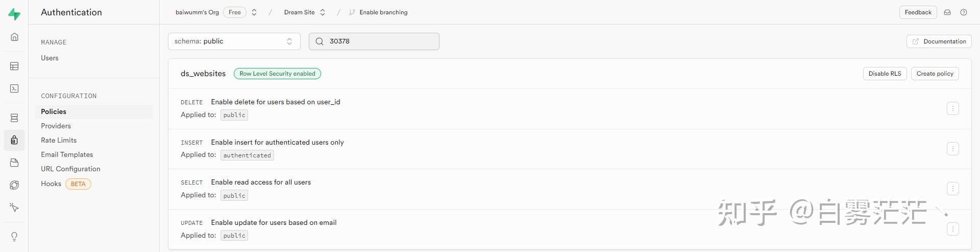
Task: Open options menu for DELETE policy
Action: pos(952,108)
